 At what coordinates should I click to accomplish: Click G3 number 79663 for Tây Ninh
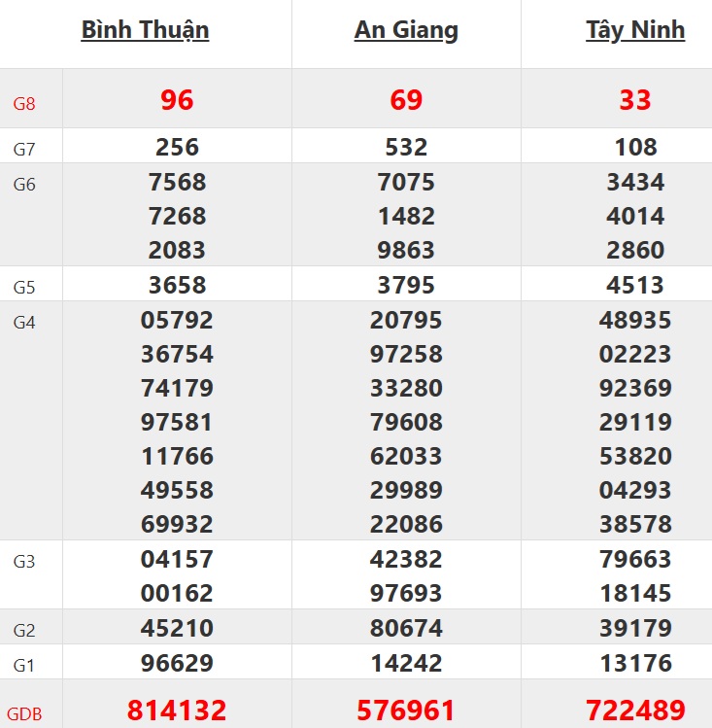[635, 560]
